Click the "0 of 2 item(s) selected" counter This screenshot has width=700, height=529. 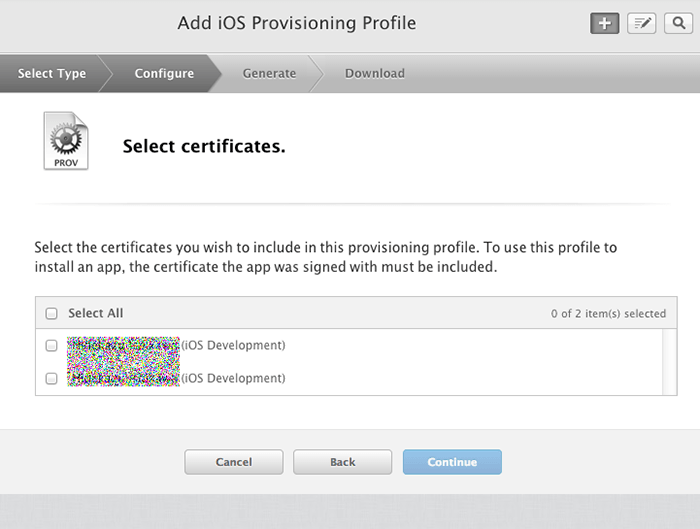608,314
